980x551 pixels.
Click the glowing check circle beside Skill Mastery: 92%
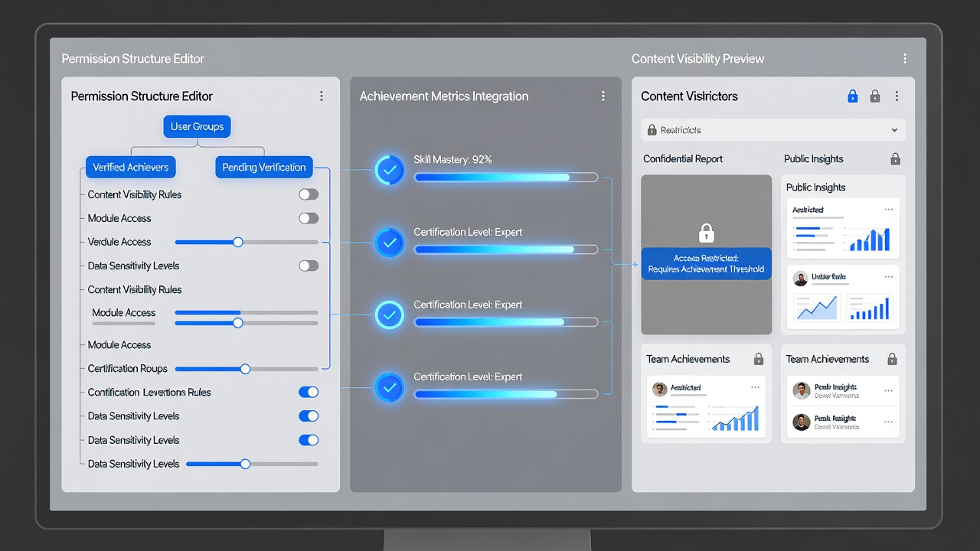[x=390, y=170]
